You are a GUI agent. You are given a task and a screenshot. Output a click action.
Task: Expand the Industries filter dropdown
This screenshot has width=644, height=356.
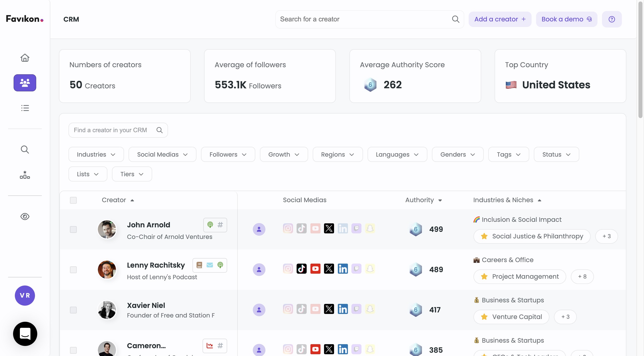tap(96, 154)
